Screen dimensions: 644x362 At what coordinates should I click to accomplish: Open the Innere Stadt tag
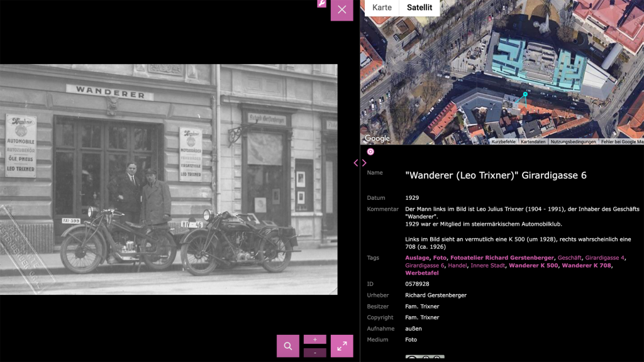(x=487, y=266)
